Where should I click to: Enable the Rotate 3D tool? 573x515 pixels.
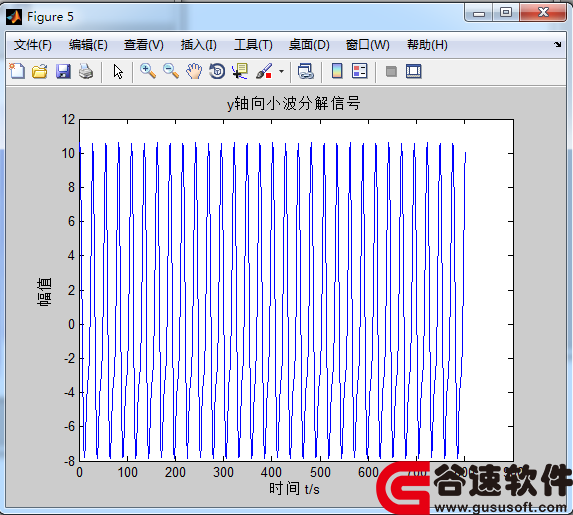(x=217, y=71)
